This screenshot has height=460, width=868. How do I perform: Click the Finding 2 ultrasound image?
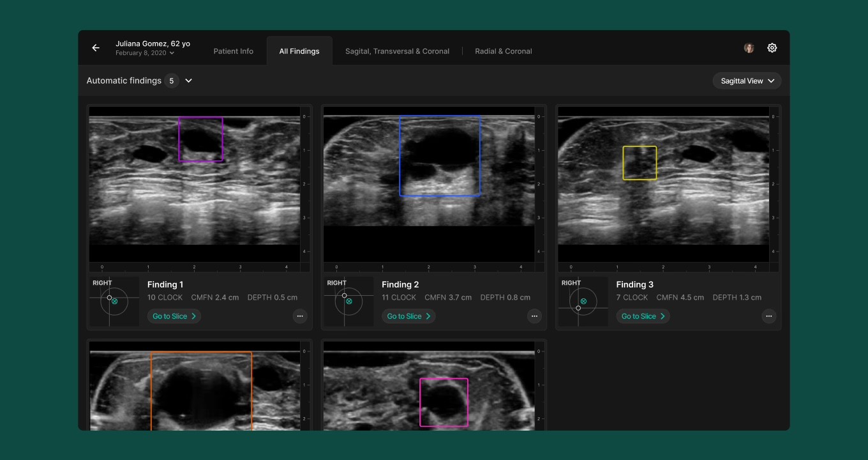[x=429, y=185]
